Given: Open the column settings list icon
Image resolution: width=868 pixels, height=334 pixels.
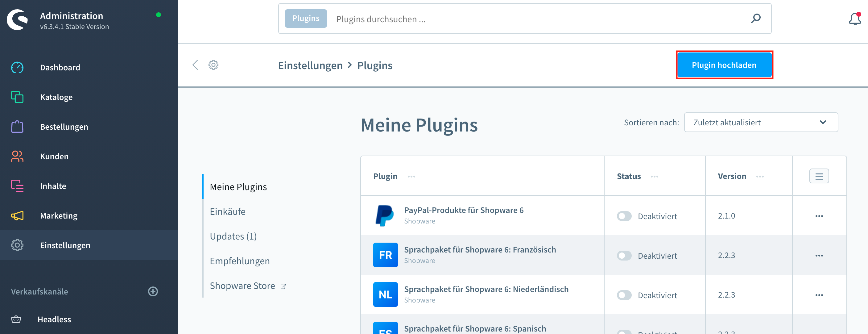Looking at the screenshot, I should click(x=819, y=176).
